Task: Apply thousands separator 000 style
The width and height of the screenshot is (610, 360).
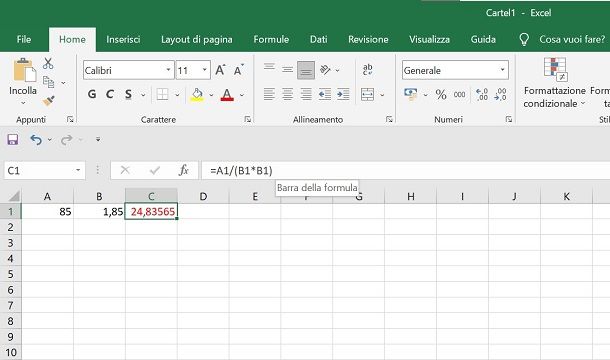Action: coord(459,95)
